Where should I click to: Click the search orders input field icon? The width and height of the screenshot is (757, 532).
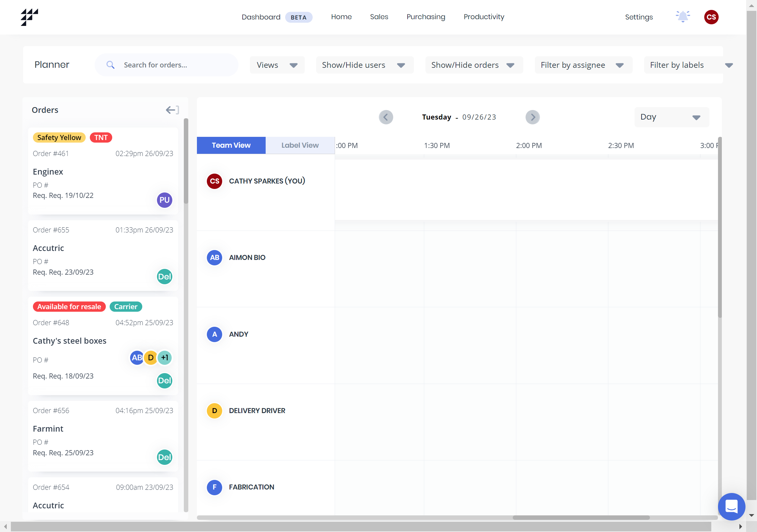coord(111,65)
